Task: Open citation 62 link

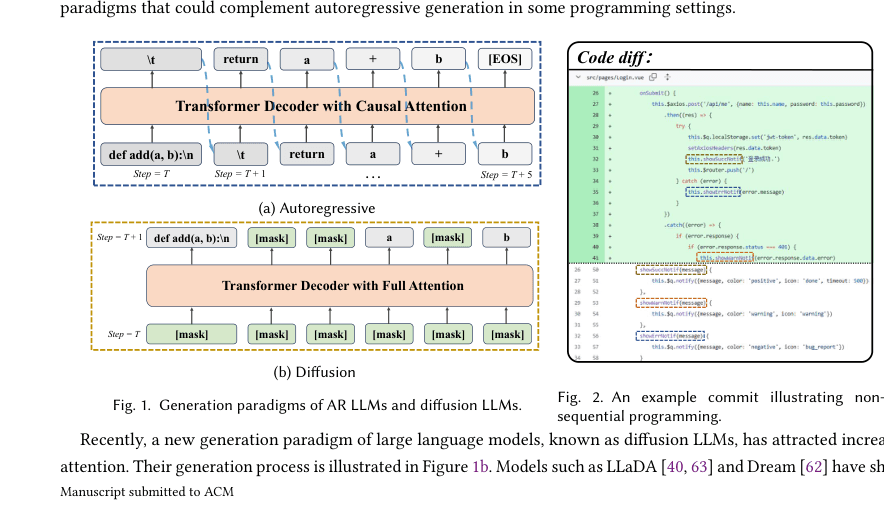Action: tap(814, 467)
